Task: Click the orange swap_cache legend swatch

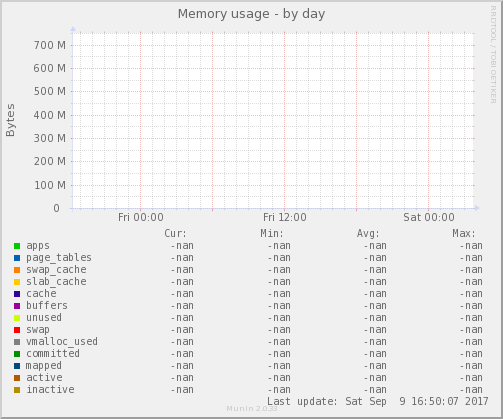Action: click(17, 270)
